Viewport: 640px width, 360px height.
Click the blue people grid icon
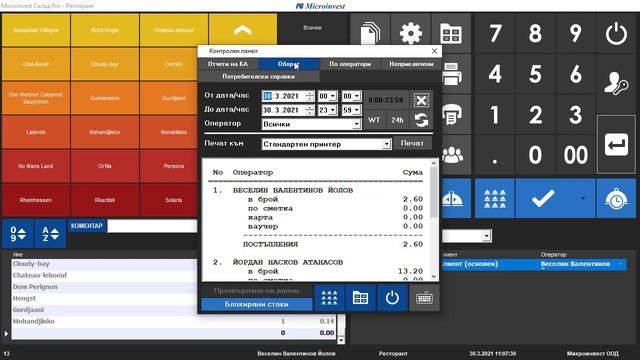495,198
